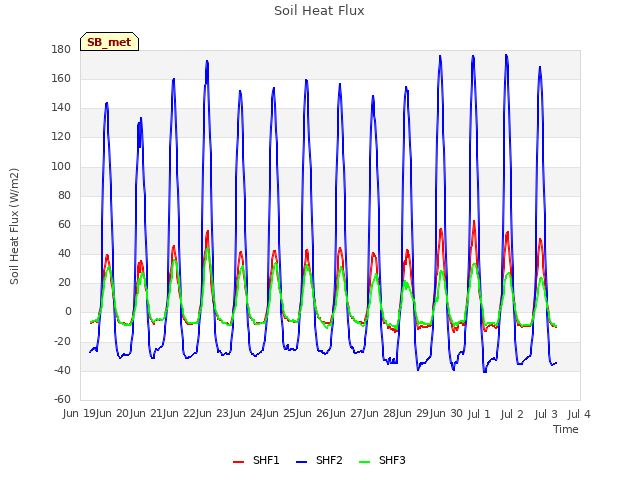The height and width of the screenshot is (480, 640).
Task: Click the Jul 1 x-axis tick label
Action: click(x=479, y=414)
